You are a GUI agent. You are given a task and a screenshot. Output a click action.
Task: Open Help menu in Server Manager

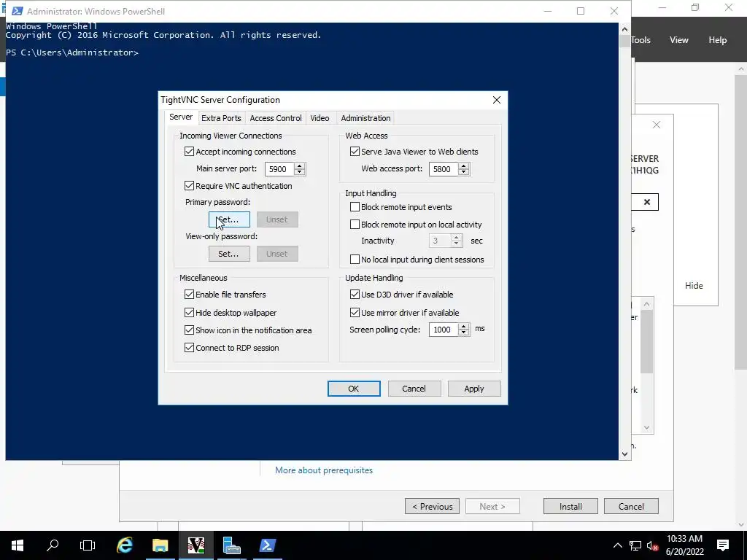click(x=718, y=40)
